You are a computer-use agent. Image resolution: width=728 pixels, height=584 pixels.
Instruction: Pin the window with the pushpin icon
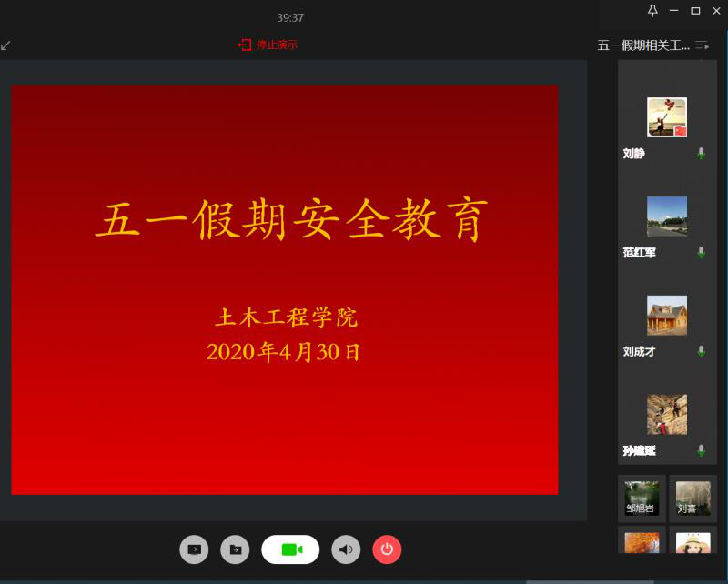point(652,11)
